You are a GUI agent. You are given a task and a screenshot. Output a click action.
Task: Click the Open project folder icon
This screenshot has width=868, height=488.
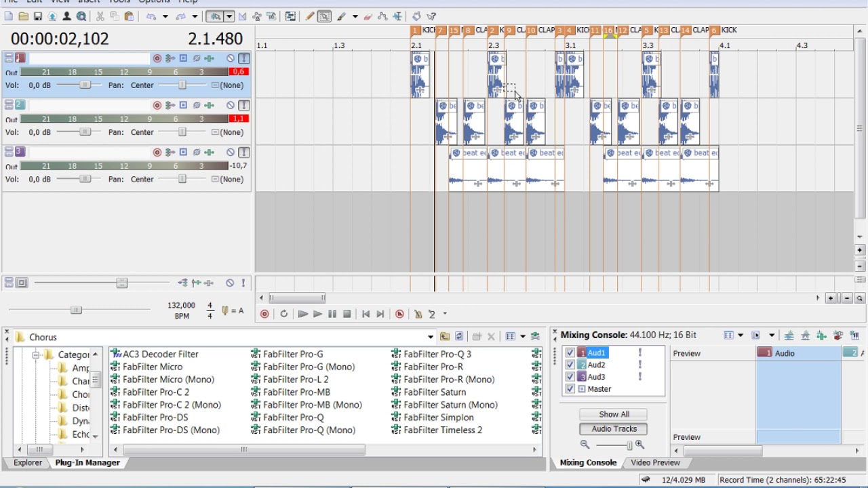point(24,16)
